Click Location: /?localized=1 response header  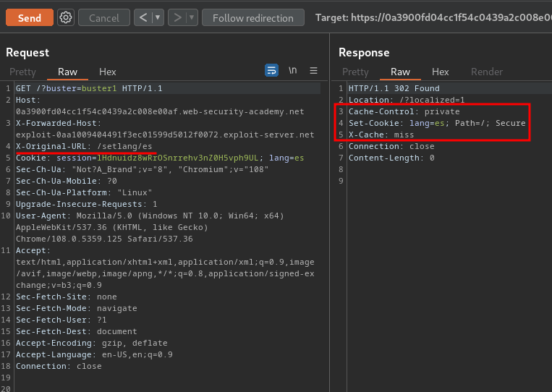click(407, 100)
